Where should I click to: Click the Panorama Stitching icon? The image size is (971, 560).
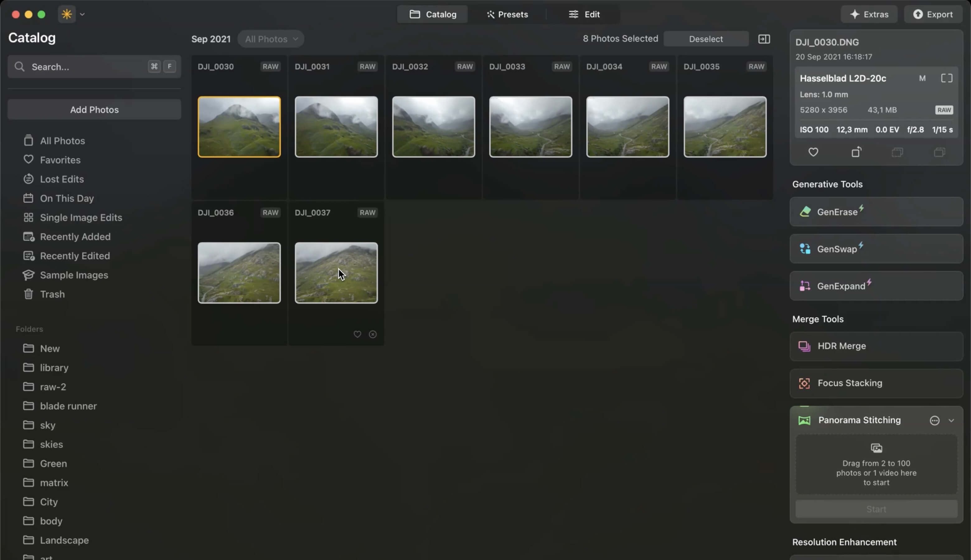pos(804,420)
